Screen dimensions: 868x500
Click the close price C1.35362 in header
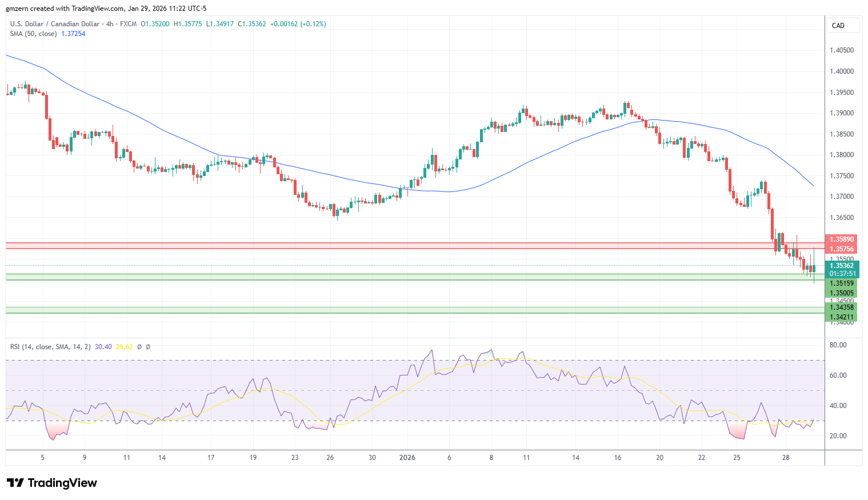[x=252, y=24]
